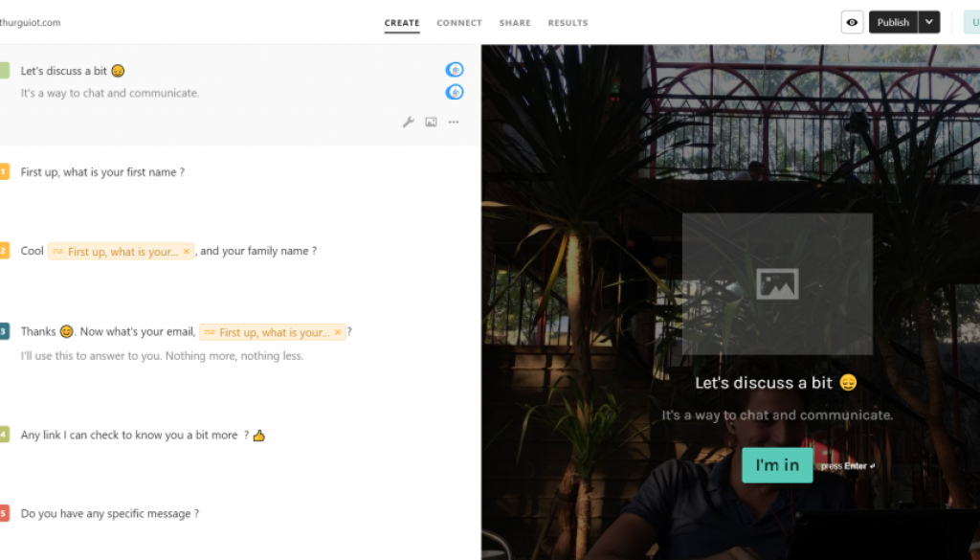Click the preview heading 'Let's discuss a bit'

[x=775, y=383]
